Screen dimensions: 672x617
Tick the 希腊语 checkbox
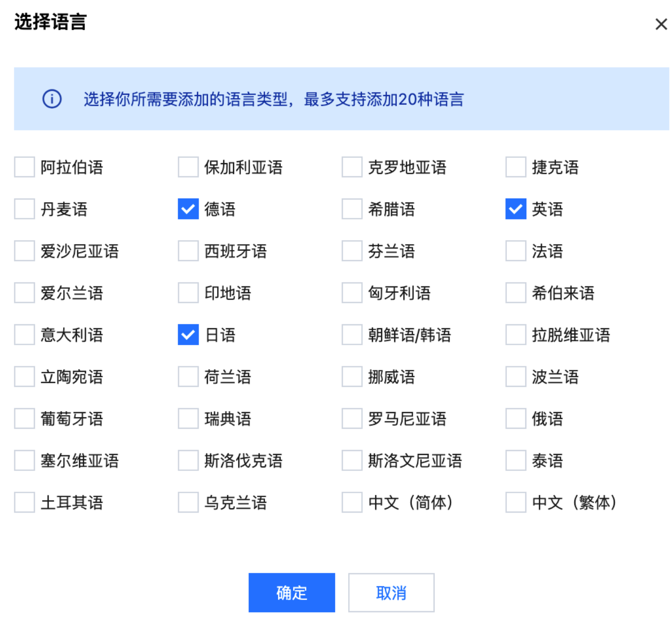point(352,209)
